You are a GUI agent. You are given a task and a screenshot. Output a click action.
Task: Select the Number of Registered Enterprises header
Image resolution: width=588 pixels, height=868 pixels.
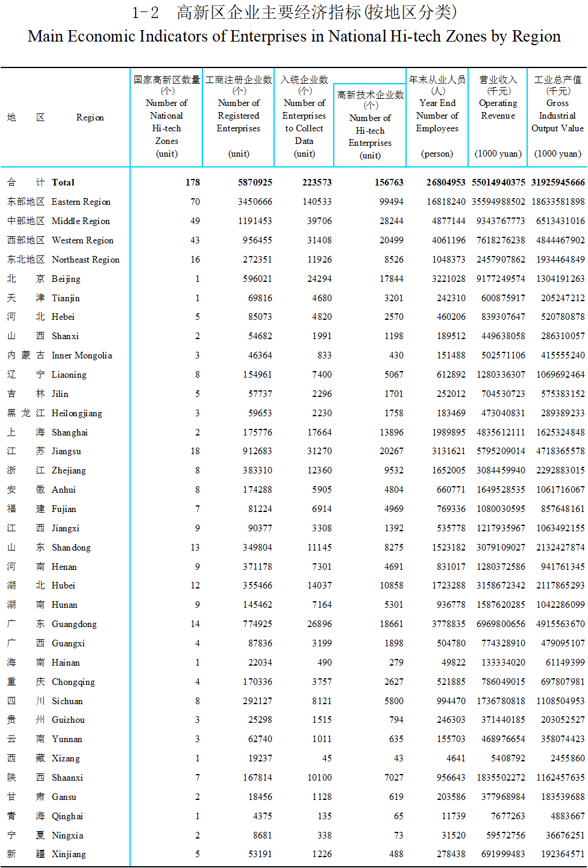pos(239,116)
